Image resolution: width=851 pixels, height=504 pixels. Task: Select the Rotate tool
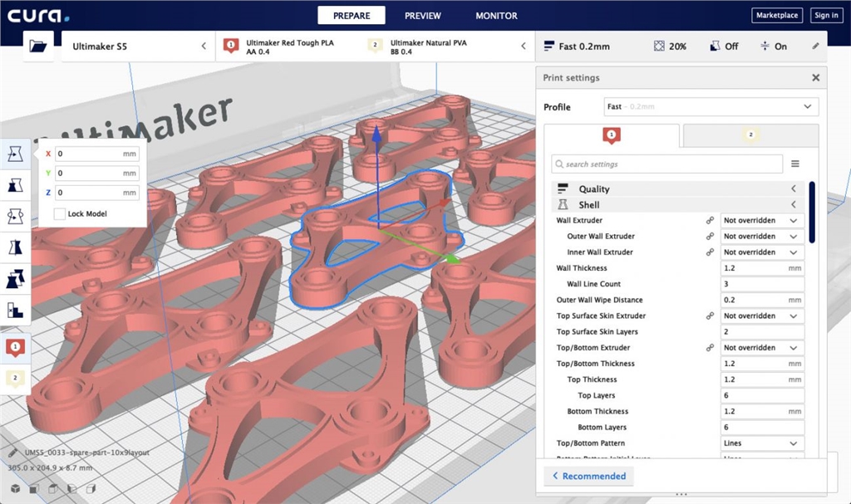(x=15, y=216)
